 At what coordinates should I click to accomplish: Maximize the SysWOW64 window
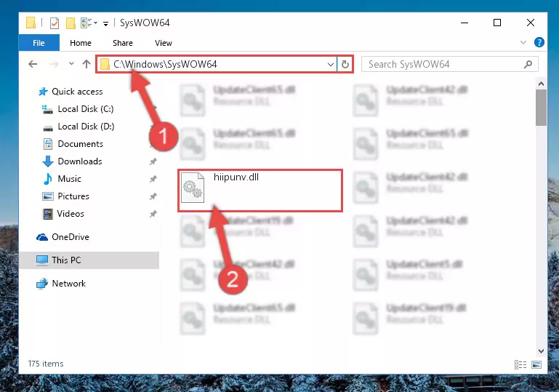point(497,23)
